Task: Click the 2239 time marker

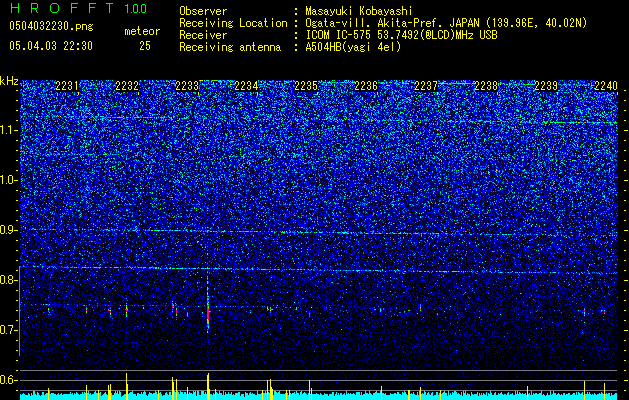Action: pyautogui.click(x=546, y=86)
